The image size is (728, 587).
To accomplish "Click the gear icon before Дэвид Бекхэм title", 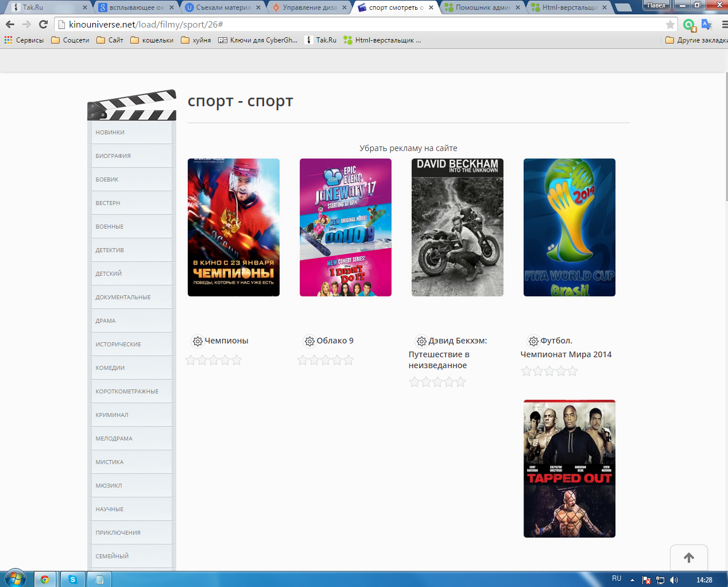I will [x=421, y=341].
